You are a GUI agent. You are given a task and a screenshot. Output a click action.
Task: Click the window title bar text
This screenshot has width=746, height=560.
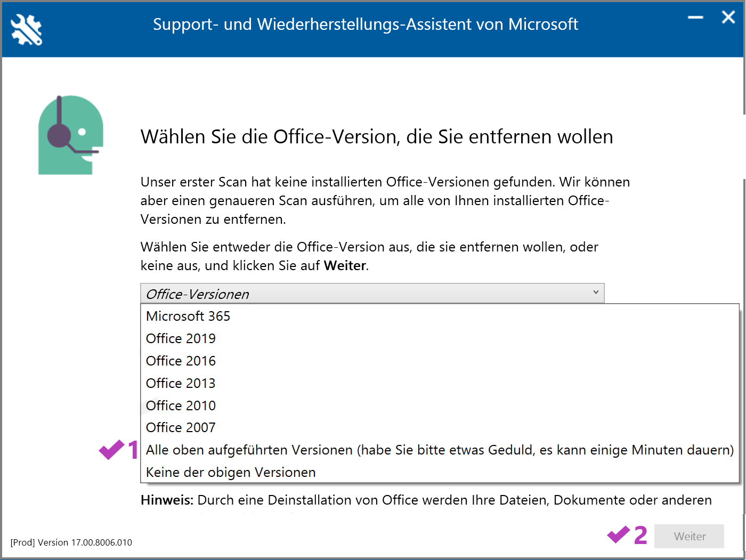tap(366, 25)
